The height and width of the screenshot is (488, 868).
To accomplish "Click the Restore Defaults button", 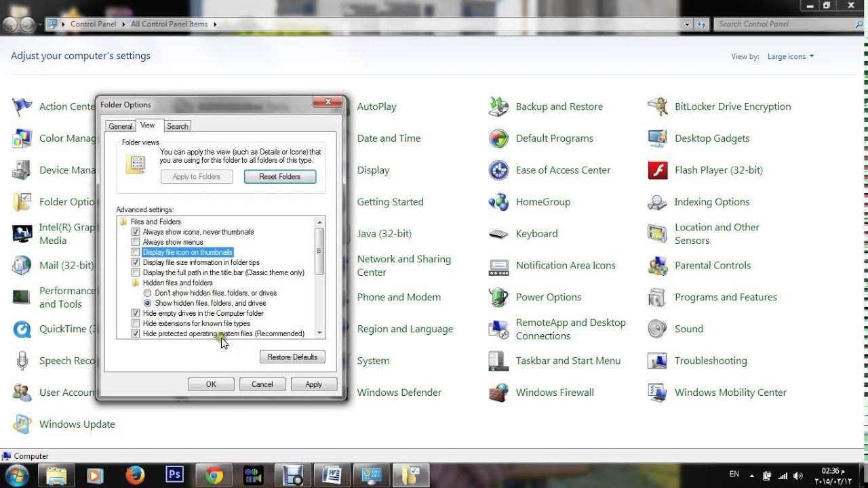I will coord(292,357).
